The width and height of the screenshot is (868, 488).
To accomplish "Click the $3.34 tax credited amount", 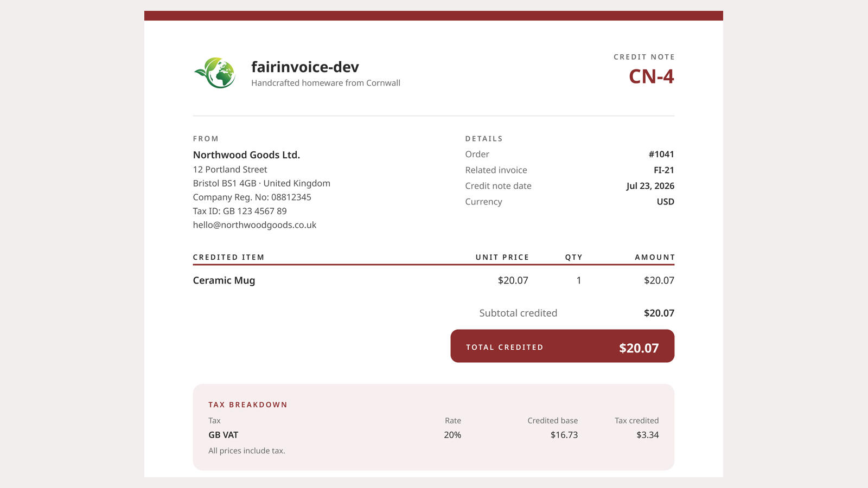I will coord(648,435).
